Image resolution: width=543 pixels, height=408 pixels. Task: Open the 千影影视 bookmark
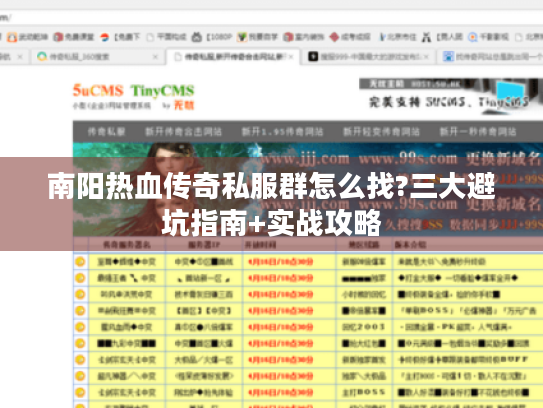click(488, 37)
